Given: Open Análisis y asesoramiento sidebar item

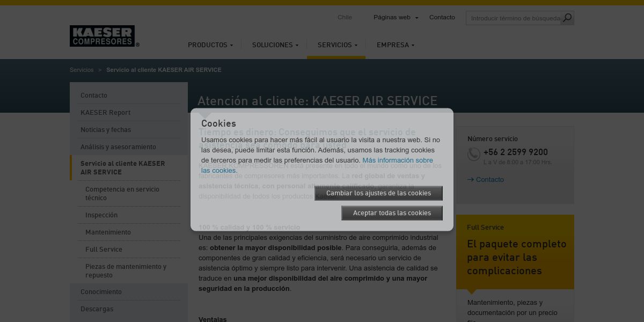Looking at the screenshot, I should point(129,147).
